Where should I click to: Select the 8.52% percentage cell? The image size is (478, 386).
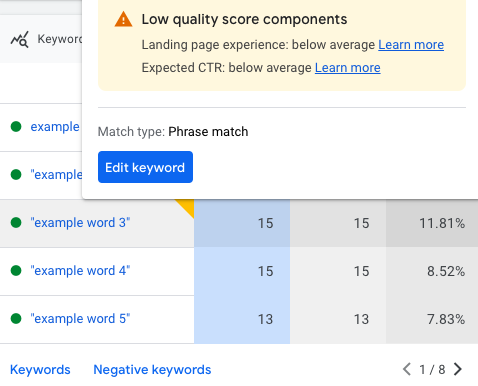pos(432,271)
